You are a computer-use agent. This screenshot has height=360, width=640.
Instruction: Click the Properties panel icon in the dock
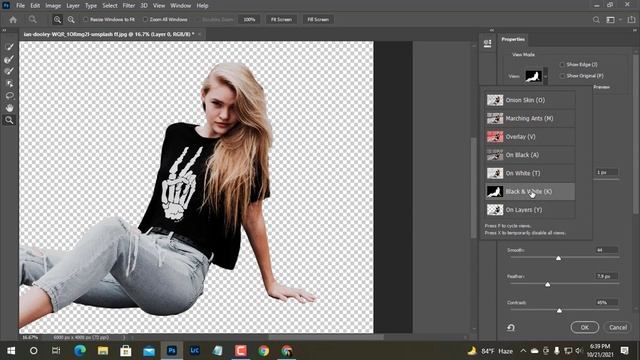[487, 43]
